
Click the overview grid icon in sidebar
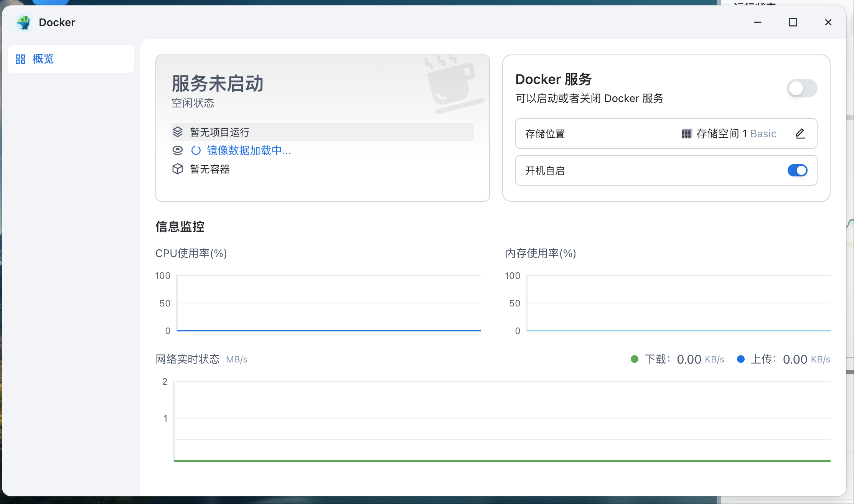point(20,59)
